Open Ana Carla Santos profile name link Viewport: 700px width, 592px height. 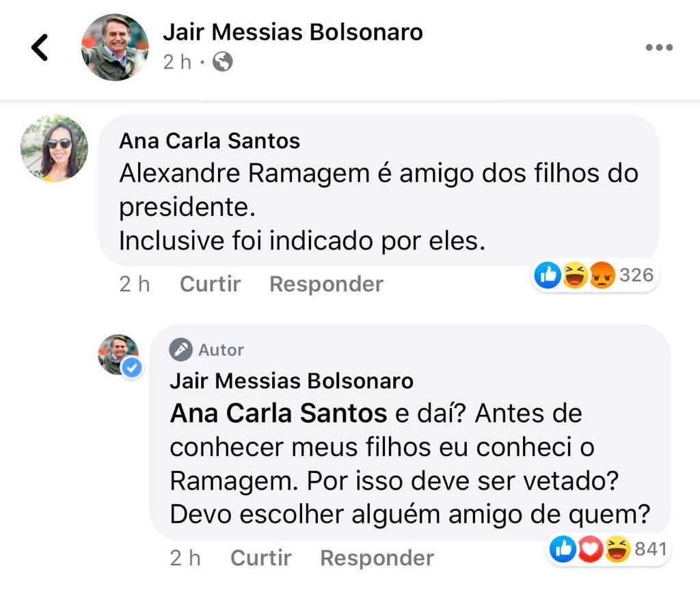[209, 141]
